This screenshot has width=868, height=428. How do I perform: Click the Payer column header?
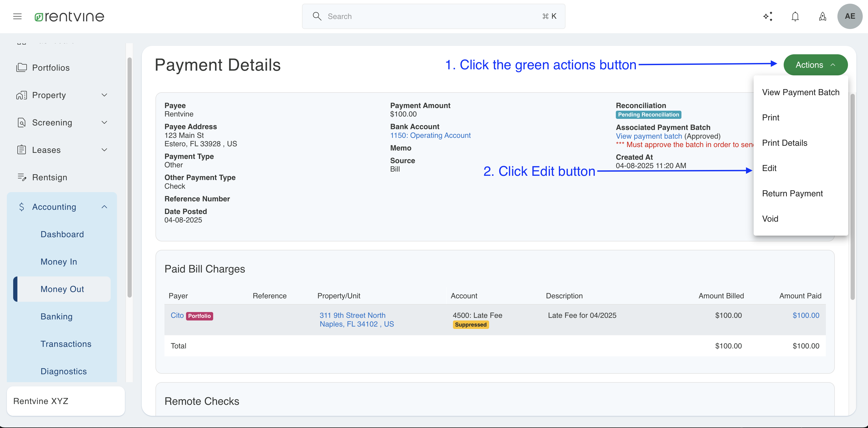[178, 296]
